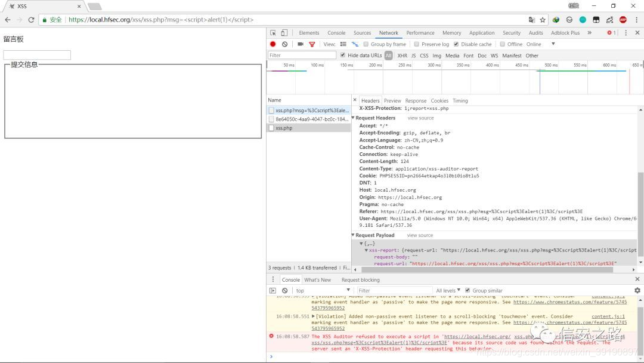Open Chrome's three-dot menu

tap(637, 20)
